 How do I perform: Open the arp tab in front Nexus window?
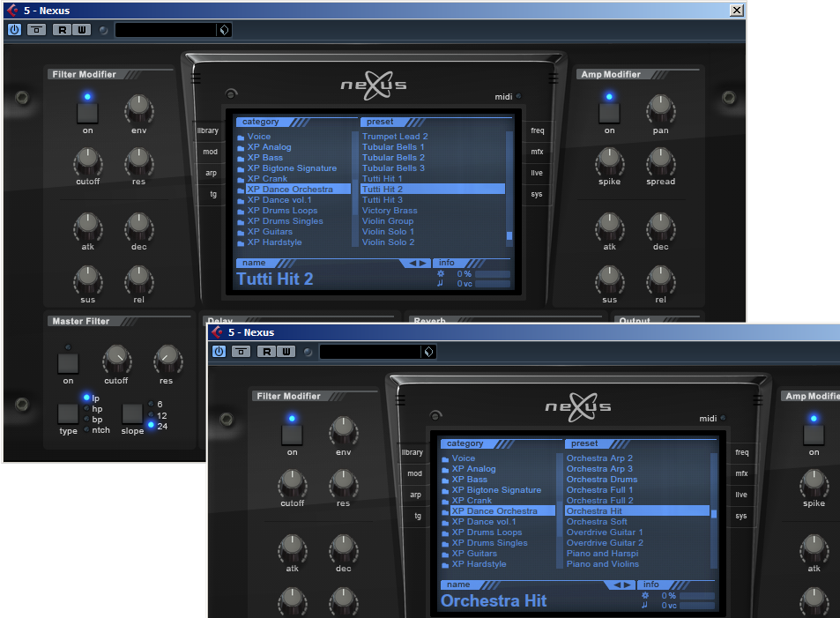click(415, 495)
